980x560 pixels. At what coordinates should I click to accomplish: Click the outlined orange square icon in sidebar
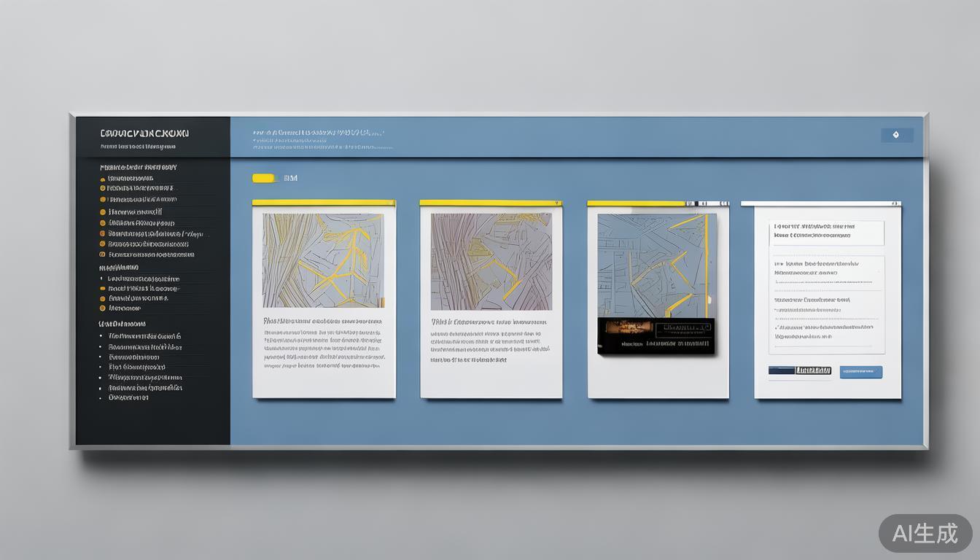point(102,255)
